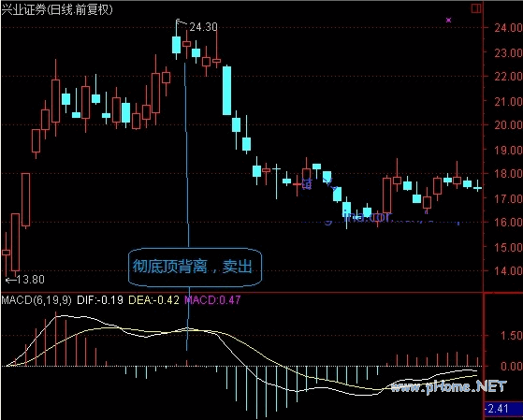Click the 1.50 MACD axis label

click(x=511, y=336)
